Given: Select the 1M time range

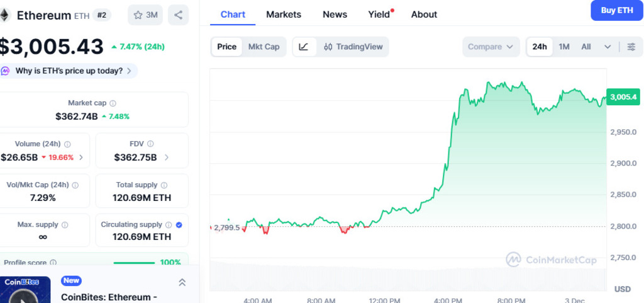Looking at the screenshot, I should (564, 47).
